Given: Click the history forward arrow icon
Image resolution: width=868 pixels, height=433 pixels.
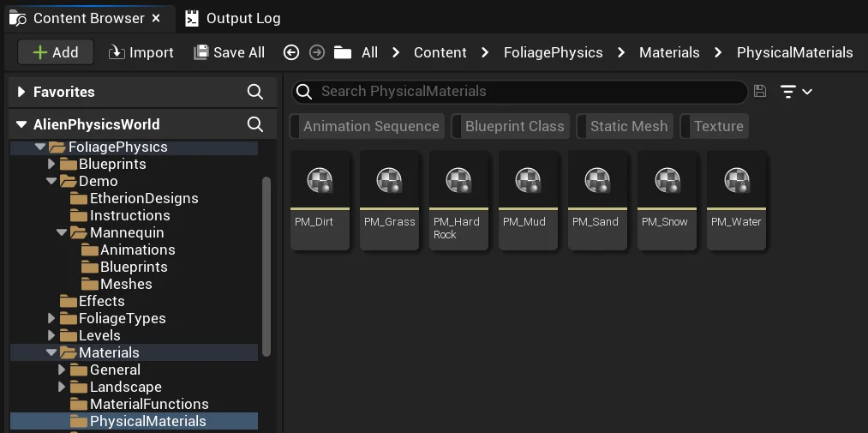Looking at the screenshot, I should pyautogui.click(x=317, y=52).
